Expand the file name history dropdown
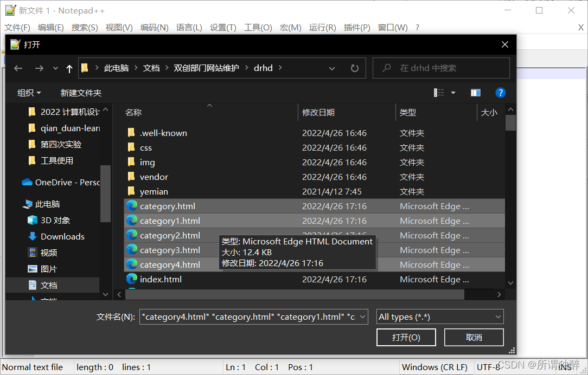The width and height of the screenshot is (588, 375). tap(363, 317)
